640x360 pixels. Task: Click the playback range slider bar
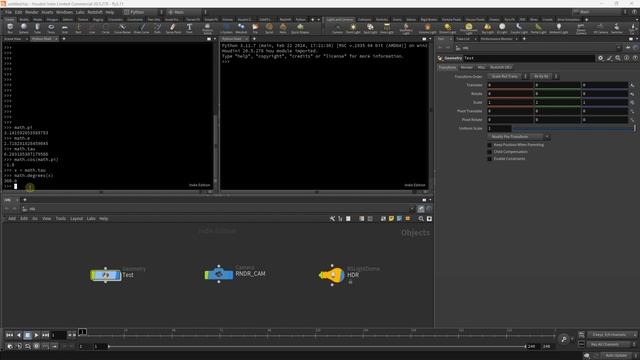pyautogui.click(x=317, y=347)
